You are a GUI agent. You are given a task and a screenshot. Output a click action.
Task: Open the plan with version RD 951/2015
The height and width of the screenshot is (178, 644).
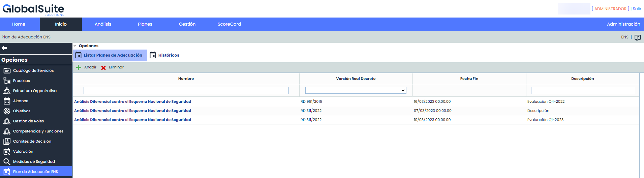(132, 101)
